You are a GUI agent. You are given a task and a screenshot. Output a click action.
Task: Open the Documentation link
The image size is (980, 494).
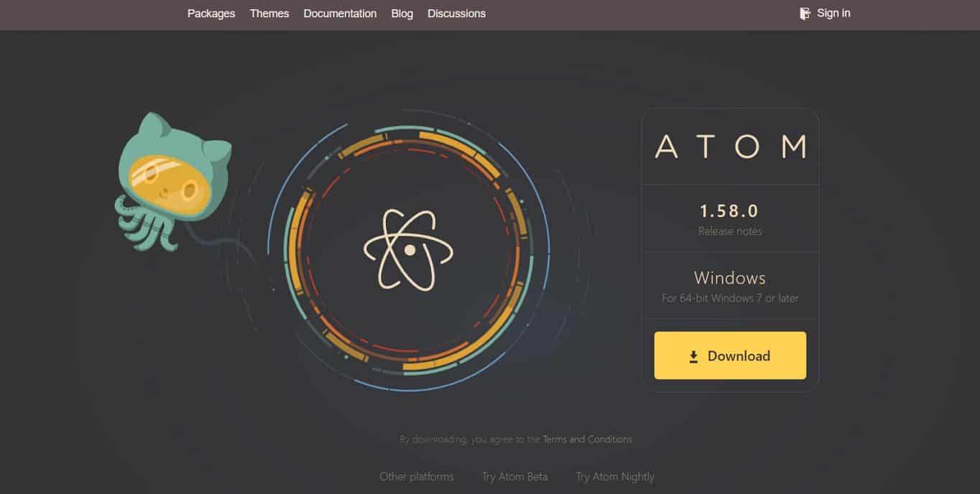(x=340, y=14)
